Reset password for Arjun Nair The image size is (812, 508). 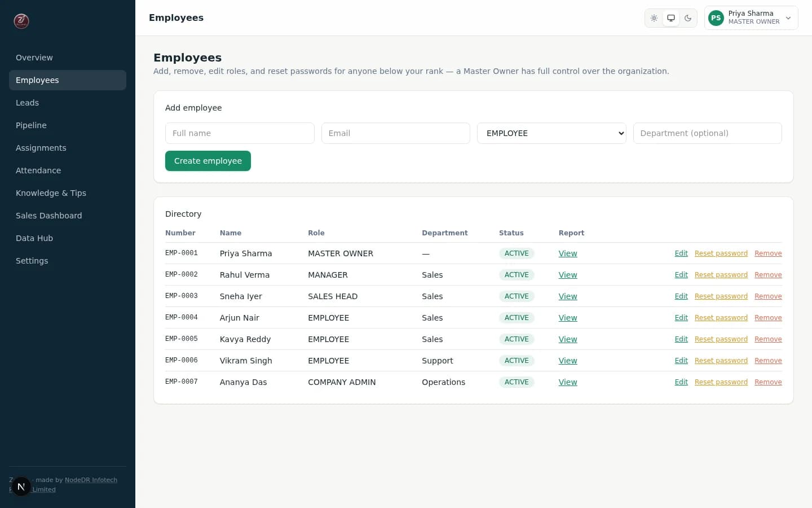tap(721, 318)
